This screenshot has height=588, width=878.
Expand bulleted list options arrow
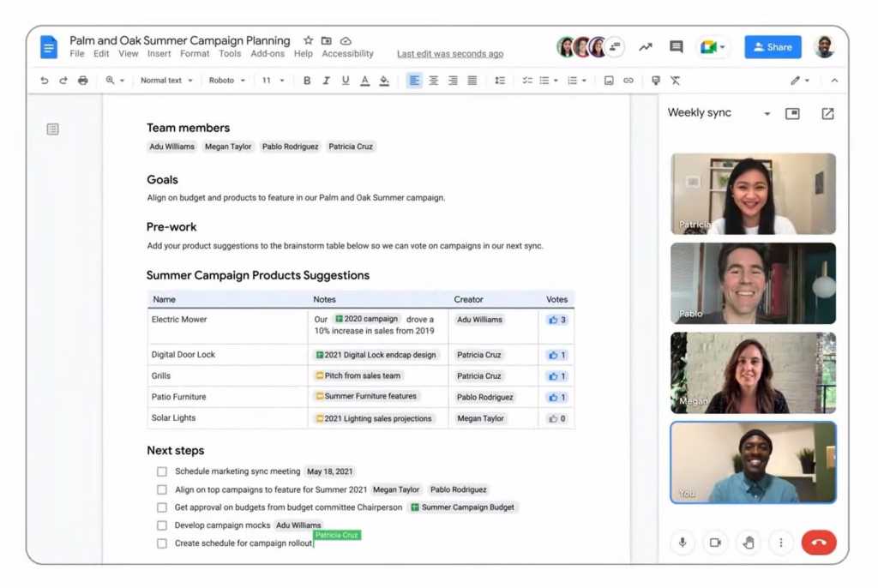click(x=556, y=81)
